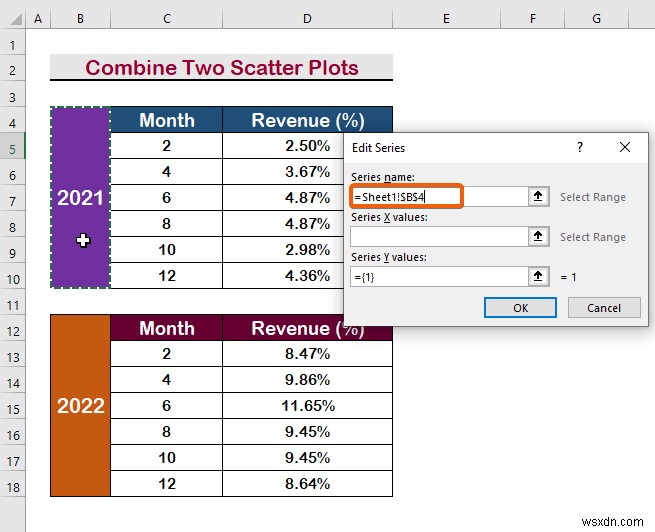
Task: Confirm with the OK button
Action: (x=520, y=308)
